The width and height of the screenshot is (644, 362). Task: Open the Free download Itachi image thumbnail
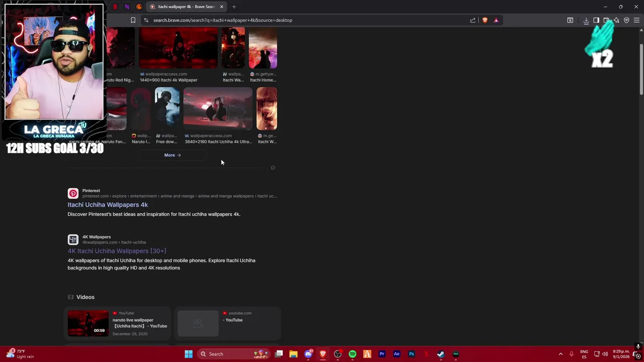point(167,109)
